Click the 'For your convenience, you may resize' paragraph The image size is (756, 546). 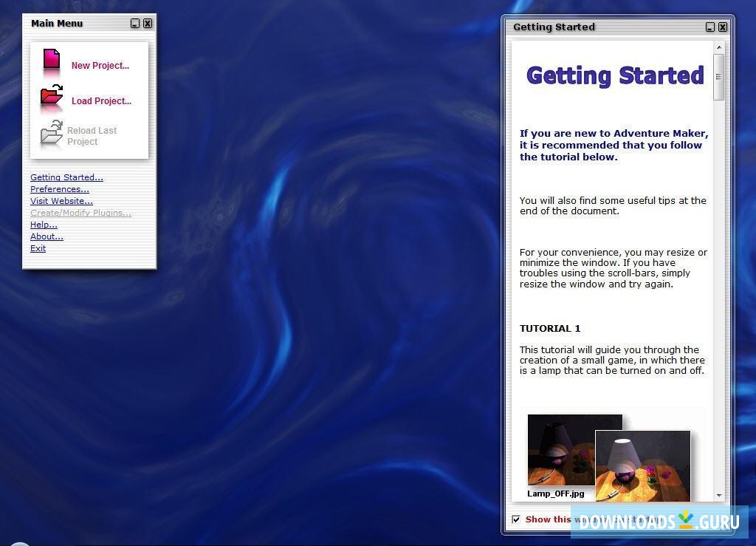point(614,268)
